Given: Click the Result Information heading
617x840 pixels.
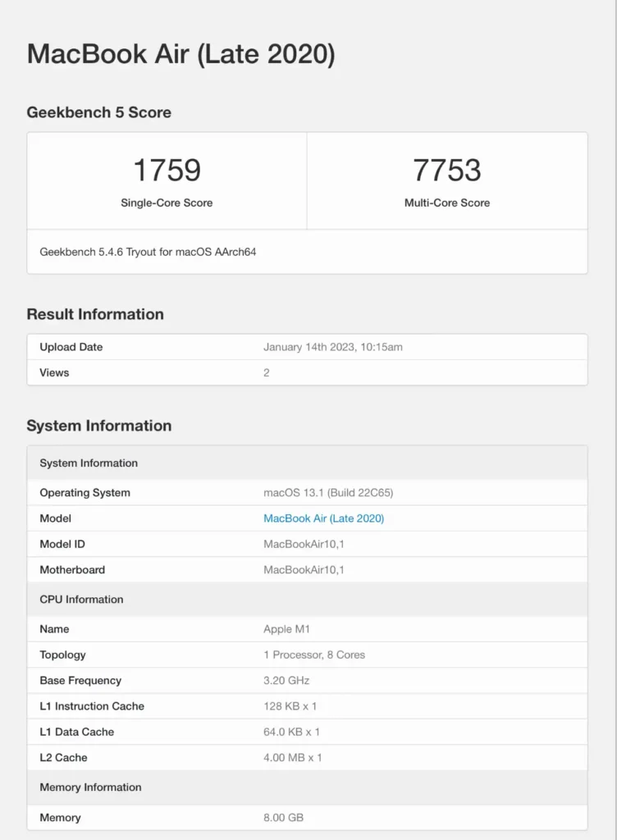Looking at the screenshot, I should coord(95,314).
